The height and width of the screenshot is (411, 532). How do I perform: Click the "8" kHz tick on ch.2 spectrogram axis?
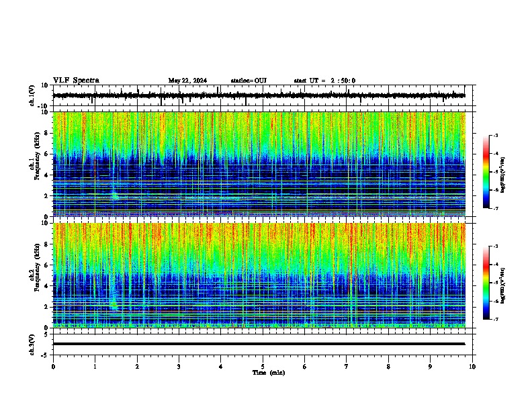[47, 244]
